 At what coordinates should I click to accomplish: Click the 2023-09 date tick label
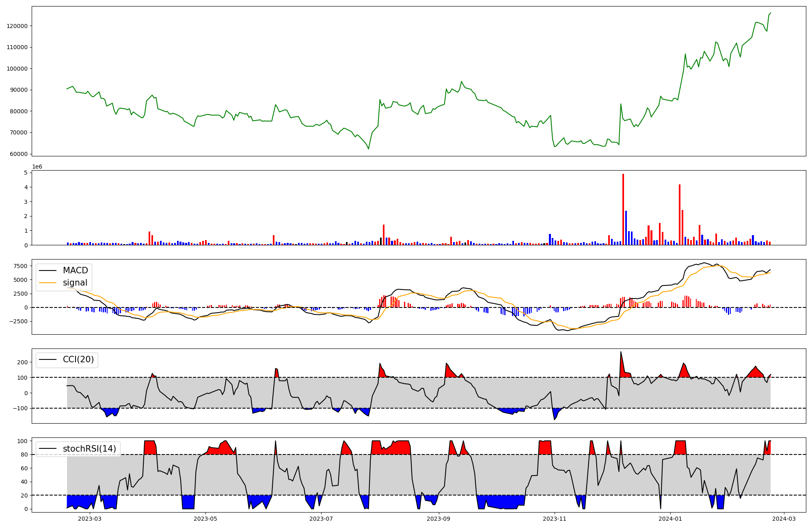pyautogui.click(x=438, y=519)
